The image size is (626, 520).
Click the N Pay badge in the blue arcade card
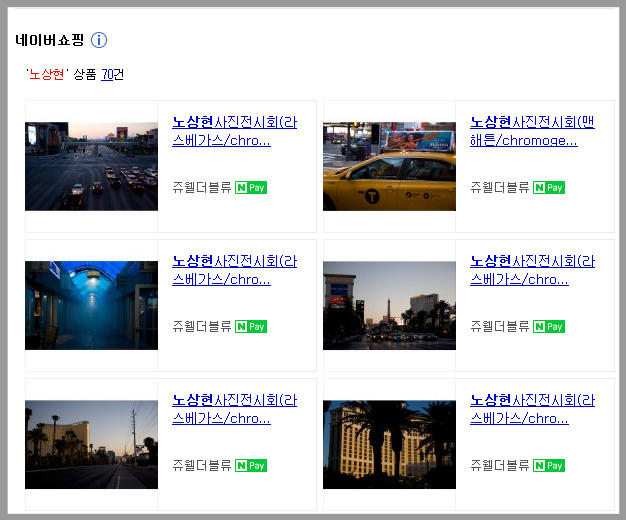pos(251,326)
